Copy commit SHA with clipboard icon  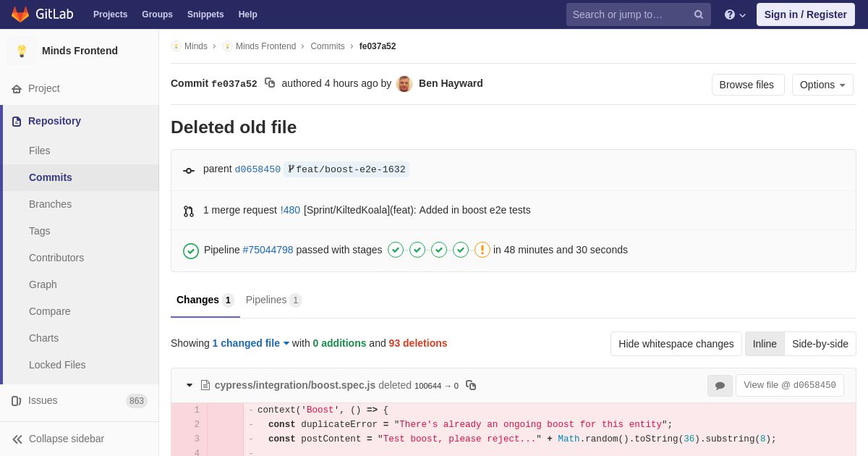(270, 83)
